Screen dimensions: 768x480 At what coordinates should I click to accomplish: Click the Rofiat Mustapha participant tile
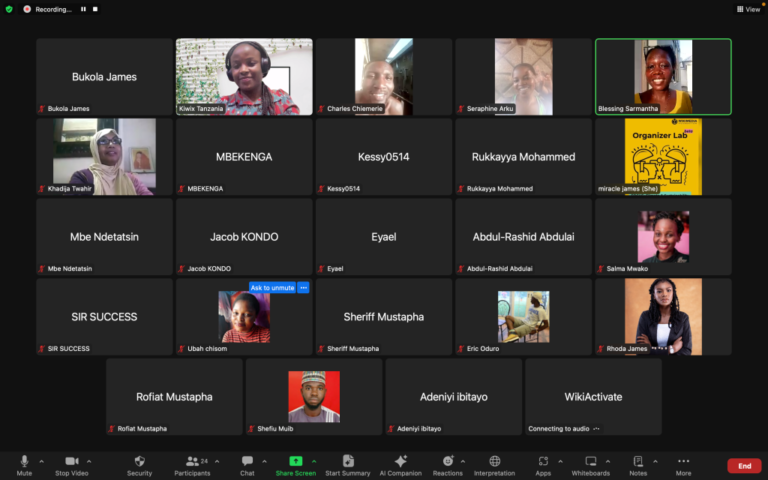click(174, 397)
